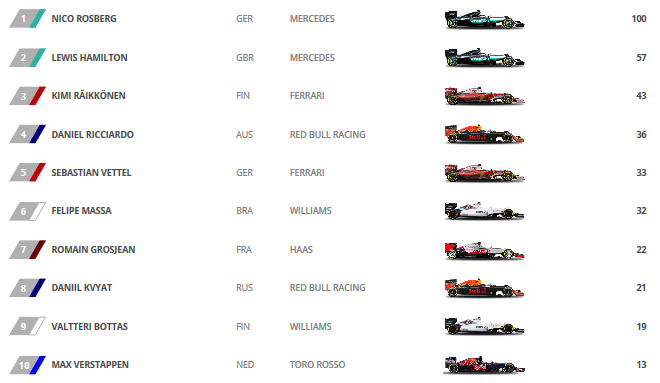Screen dimensions: 660x383
Task: Select Valtteri Bottas driver name
Action: 89,327
